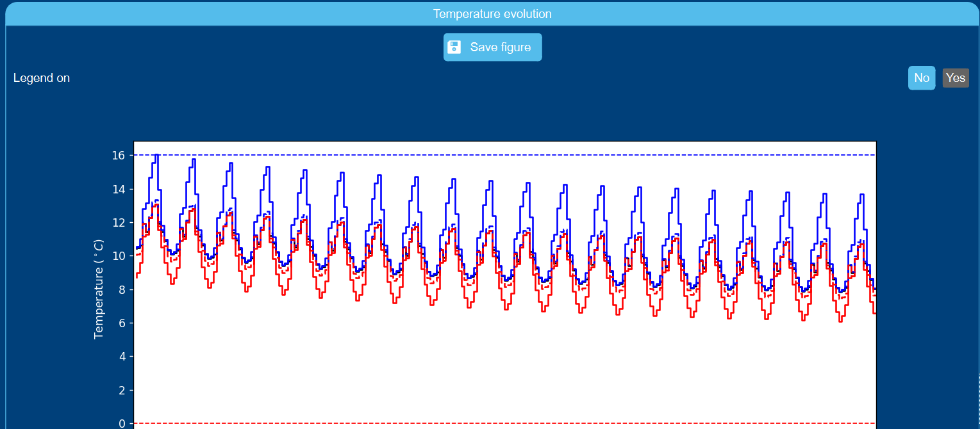980x429 pixels.
Task: Click the y-axis tick label 6
Action: click(123, 323)
